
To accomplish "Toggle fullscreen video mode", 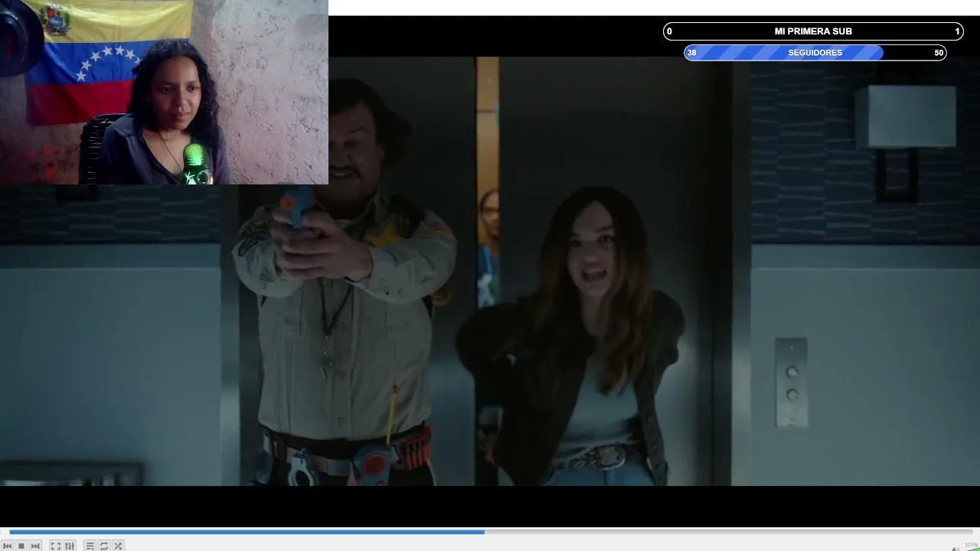I will pyautogui.click(x=55, y=546).
